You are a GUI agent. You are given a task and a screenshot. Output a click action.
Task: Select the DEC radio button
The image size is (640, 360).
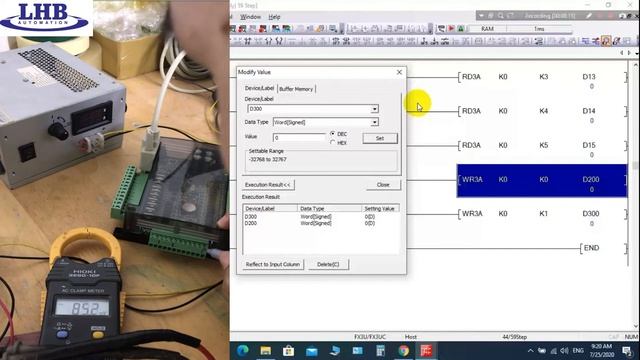333,134
